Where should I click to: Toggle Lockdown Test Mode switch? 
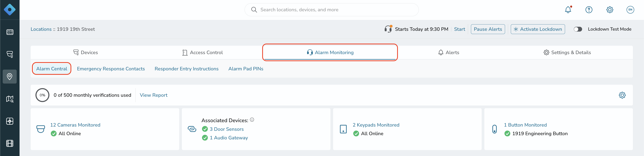pyautogui.click(x=578, y=29)
